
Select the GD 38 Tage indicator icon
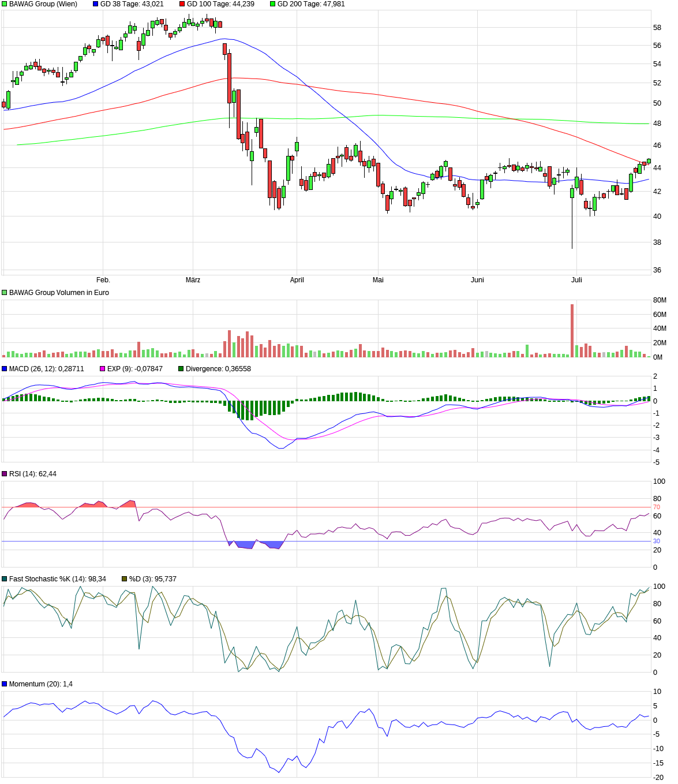[x=96, y=5]
